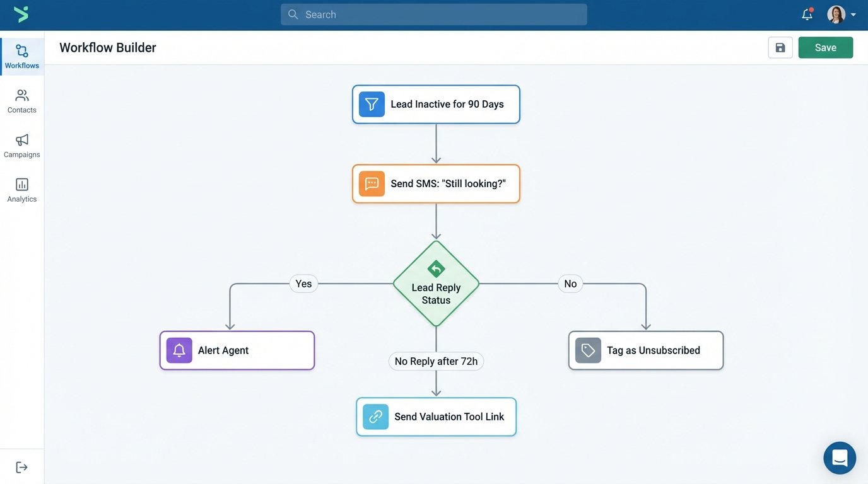868x484 pixels.
Task: Click the floppy disk save icon
Action: point(780,48)
